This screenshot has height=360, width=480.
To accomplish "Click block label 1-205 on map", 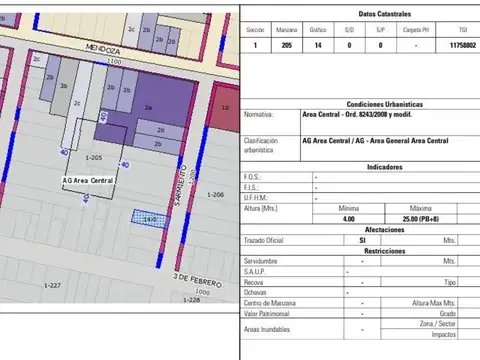I will (x=94, y=158).
